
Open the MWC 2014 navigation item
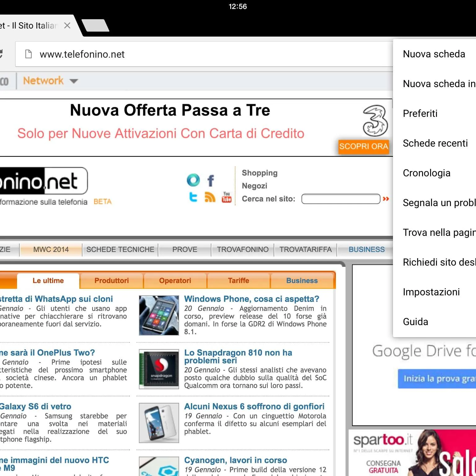tap(51, 249)
